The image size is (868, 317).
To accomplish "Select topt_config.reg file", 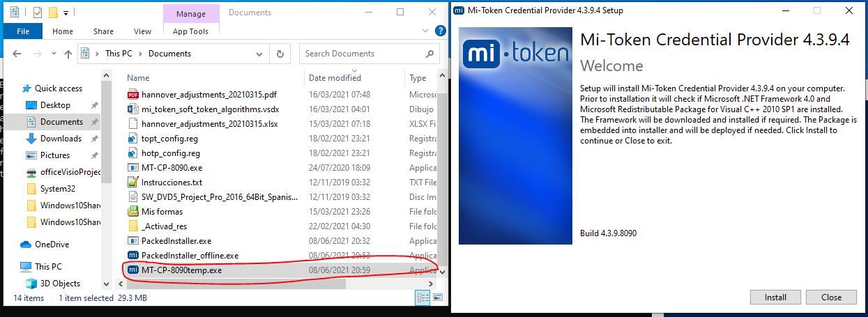I will pyautogui.click(x=170, y=139).
